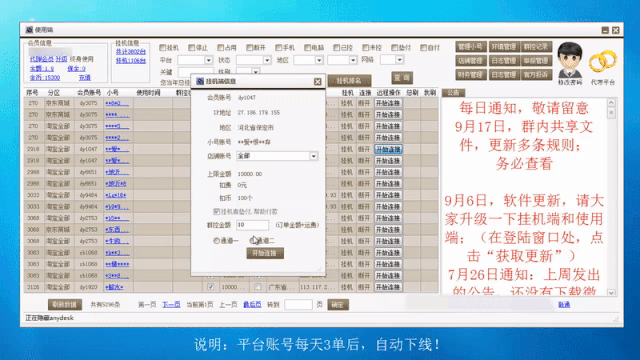Click the dialog's 开始连接 button
This screenshot has height=360, width=640.
[265, 253]
